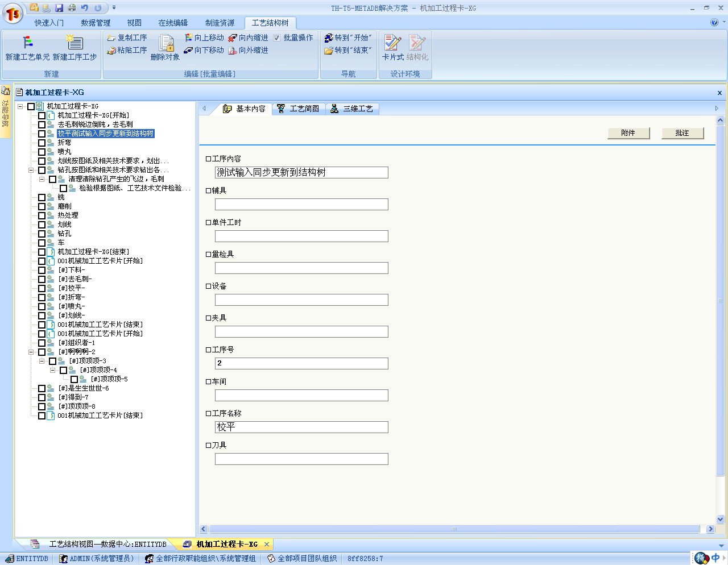Click the save icon in quick access toolbar
This screenshot has width=728, height=565.
(x=59, y=8)
